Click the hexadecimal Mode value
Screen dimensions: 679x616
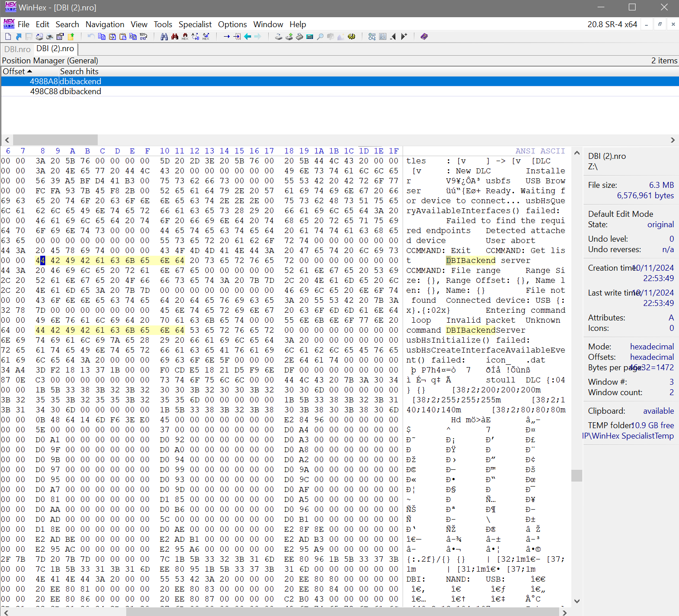point(652,347)
